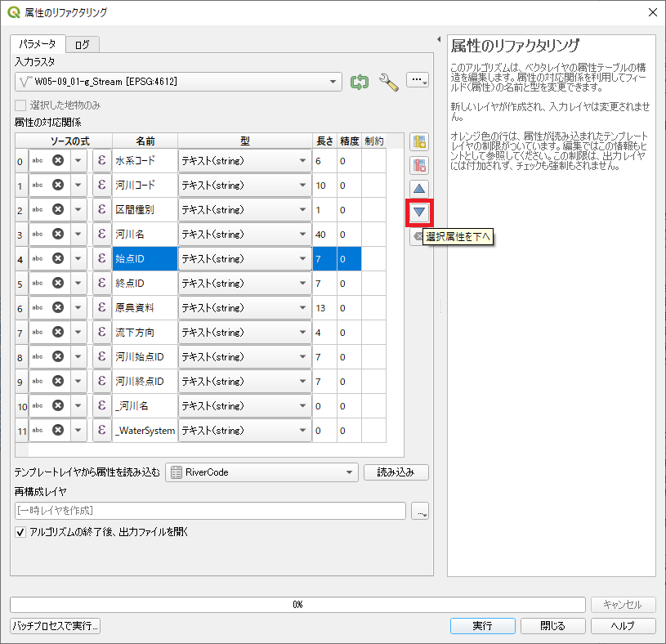Screen dimensions: 666x644
Task: Click the green iterate features icon
Action: 360,81
